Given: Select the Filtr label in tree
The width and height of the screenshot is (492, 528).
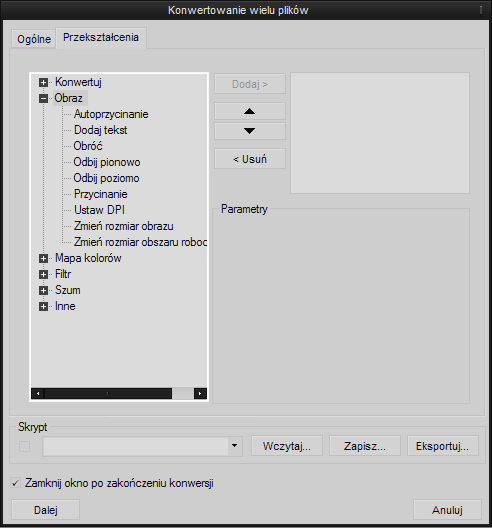Looking at the screenshot, I should pos(63,274).
